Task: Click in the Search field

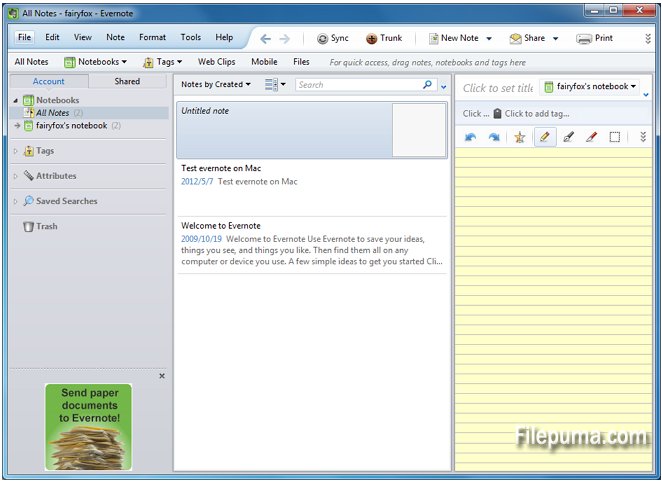Action: point(359,84)
